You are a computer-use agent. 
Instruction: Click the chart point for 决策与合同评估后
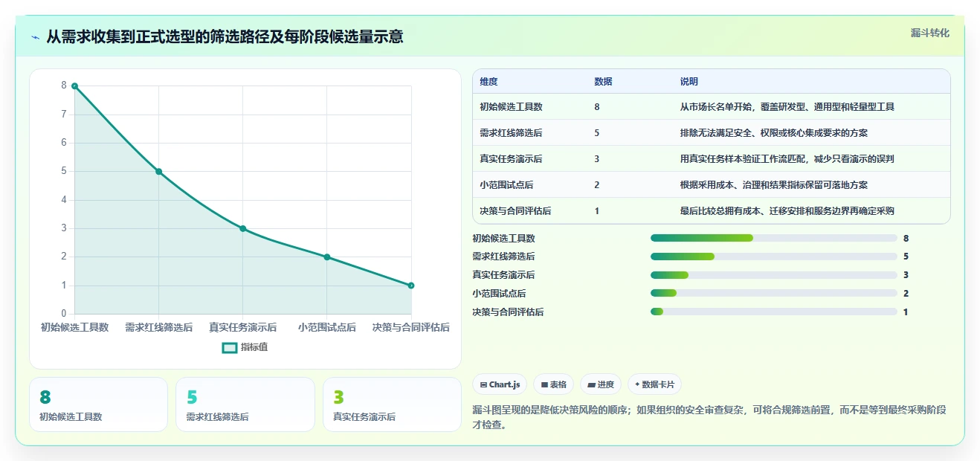coord(411,286)
